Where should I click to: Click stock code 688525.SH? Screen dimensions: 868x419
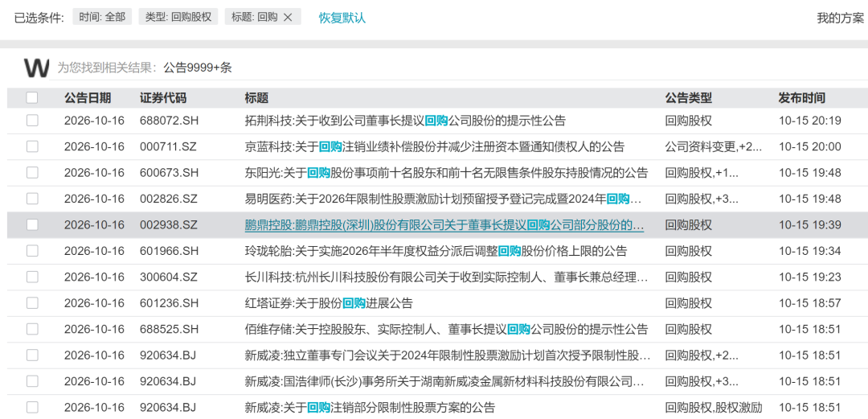[x=169, y=329]
